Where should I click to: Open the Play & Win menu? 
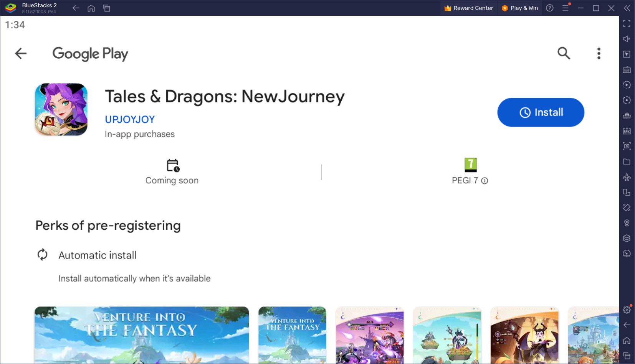(x=519, y=8)
